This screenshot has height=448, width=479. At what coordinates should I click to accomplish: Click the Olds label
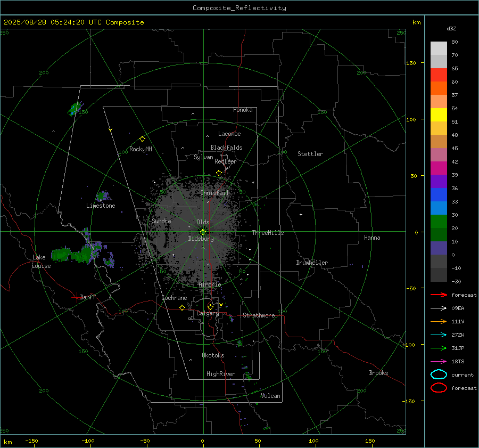click(203, 222)
